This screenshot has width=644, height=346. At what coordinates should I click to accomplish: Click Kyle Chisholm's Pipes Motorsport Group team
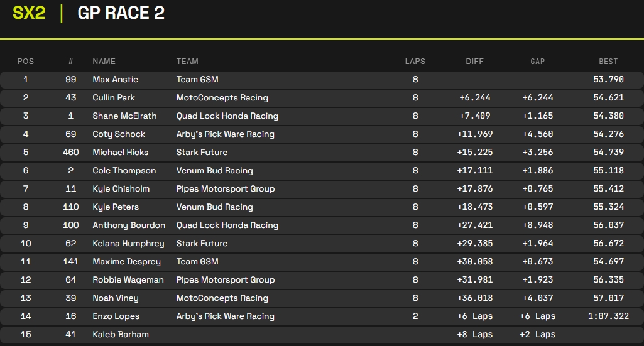226,189
